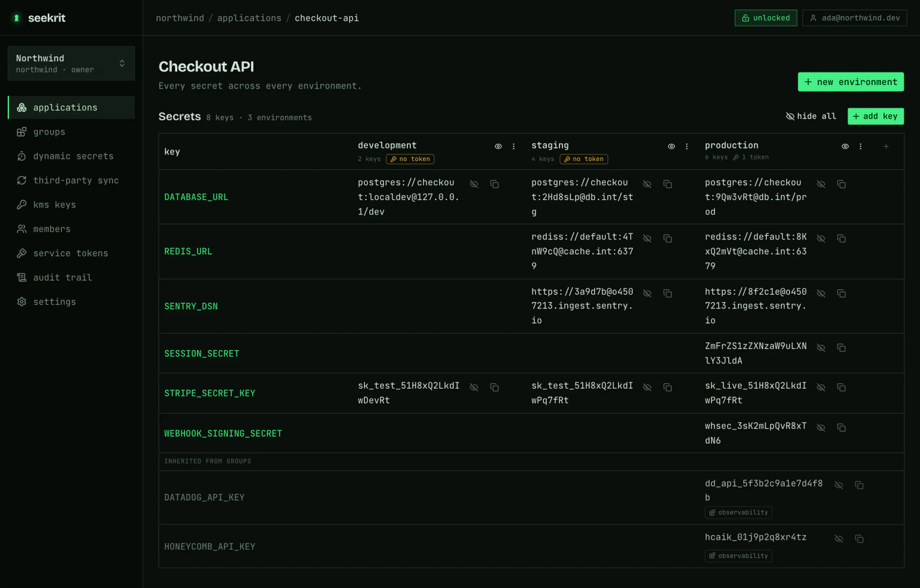Copy staging DATABASE_URL value
The height and width of the screenshot is (588, 920).
click(x=667, y=184)
